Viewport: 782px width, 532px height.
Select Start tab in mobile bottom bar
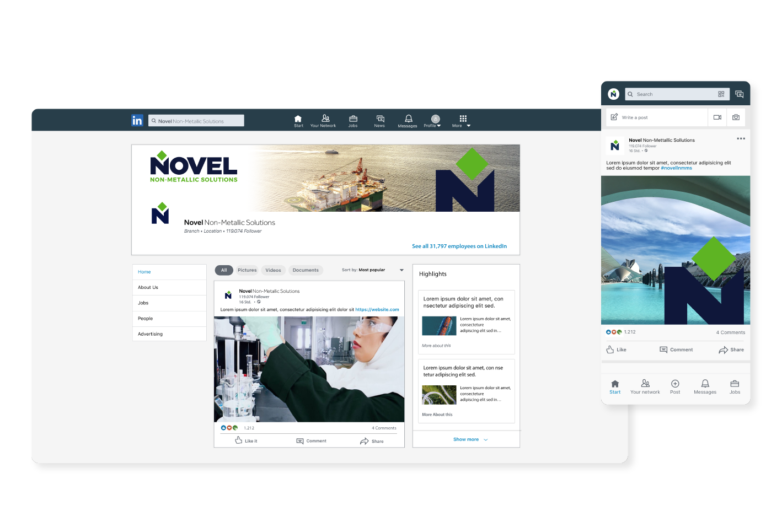point(615,387)
